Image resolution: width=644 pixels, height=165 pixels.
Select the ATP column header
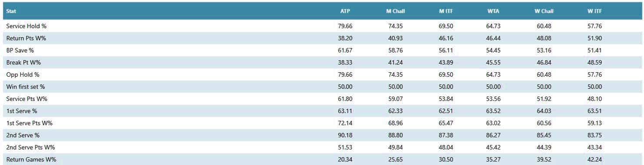pyautogui.click(x=345, y=11)
